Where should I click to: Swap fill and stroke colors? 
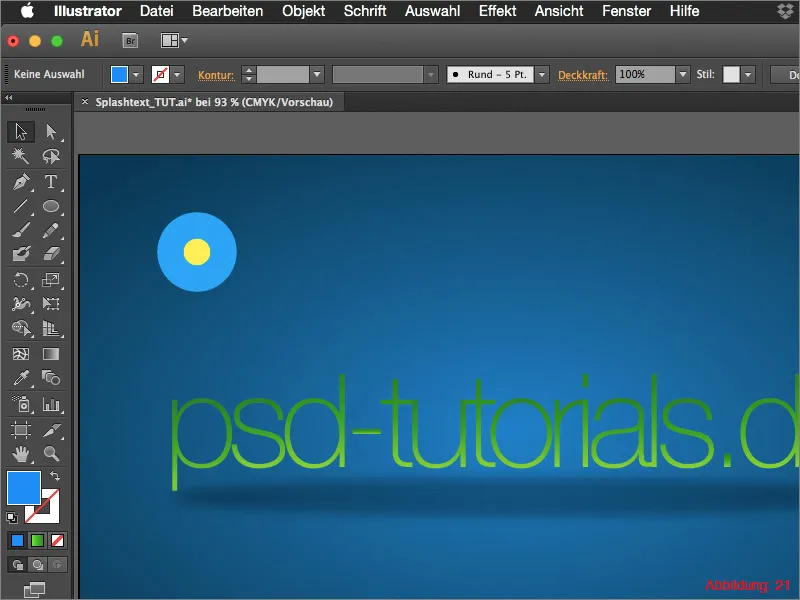point(55,476)
